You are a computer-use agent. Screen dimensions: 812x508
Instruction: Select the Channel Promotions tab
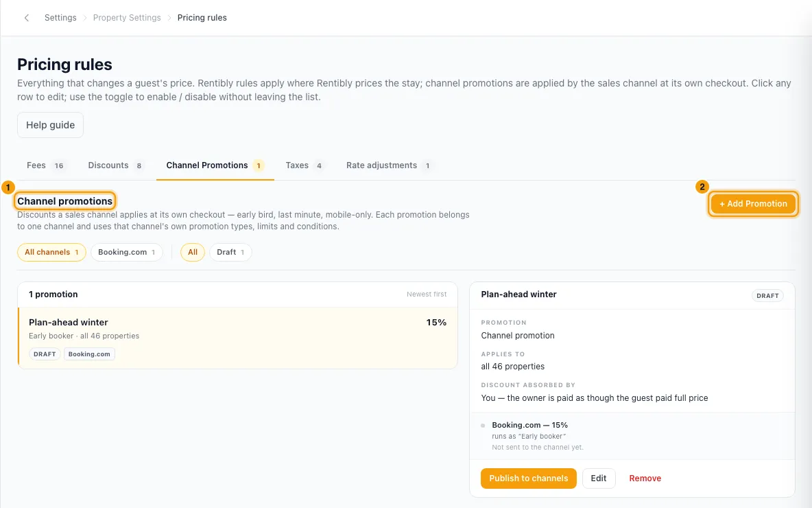tap(215, 165)
